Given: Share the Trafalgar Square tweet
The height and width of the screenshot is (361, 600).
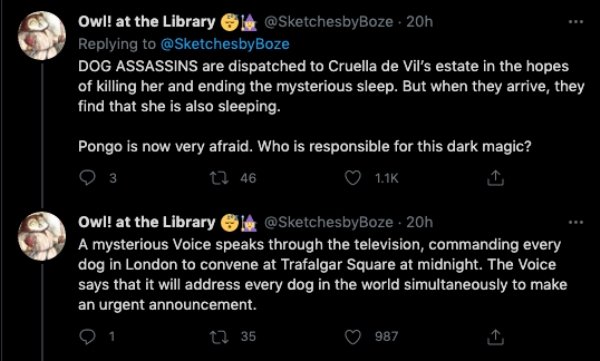Looking at the screenshot, I should coord(495,336).
